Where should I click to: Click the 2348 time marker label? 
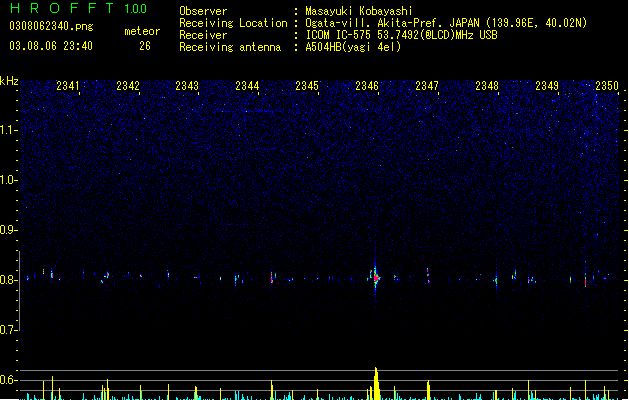click(x=487, y=85)
